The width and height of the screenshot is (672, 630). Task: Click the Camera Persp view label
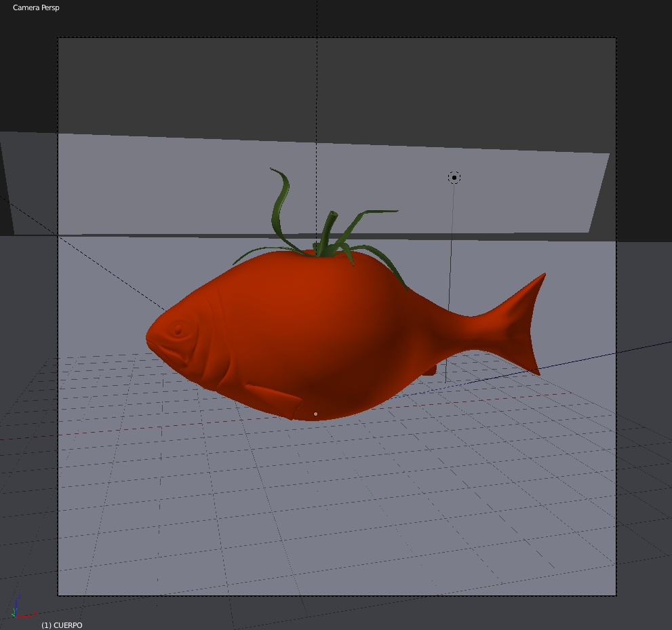point(36,7)
